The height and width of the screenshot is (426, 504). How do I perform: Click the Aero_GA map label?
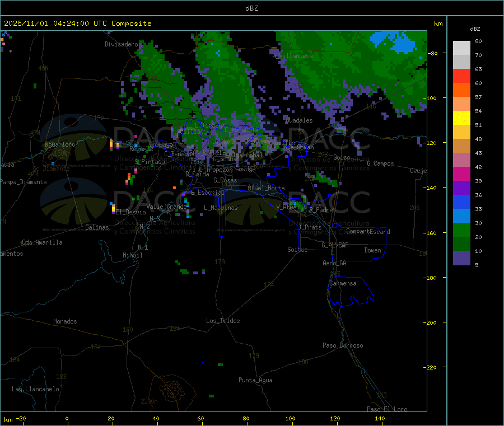(x=335, y=264)
